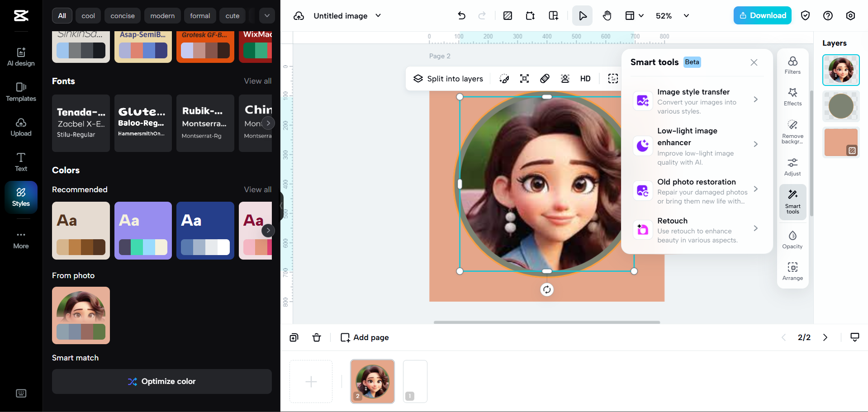Open the Adjust panel
This screenshot has height=412, width=868.
pyautogui.click(x=792, y=166)
